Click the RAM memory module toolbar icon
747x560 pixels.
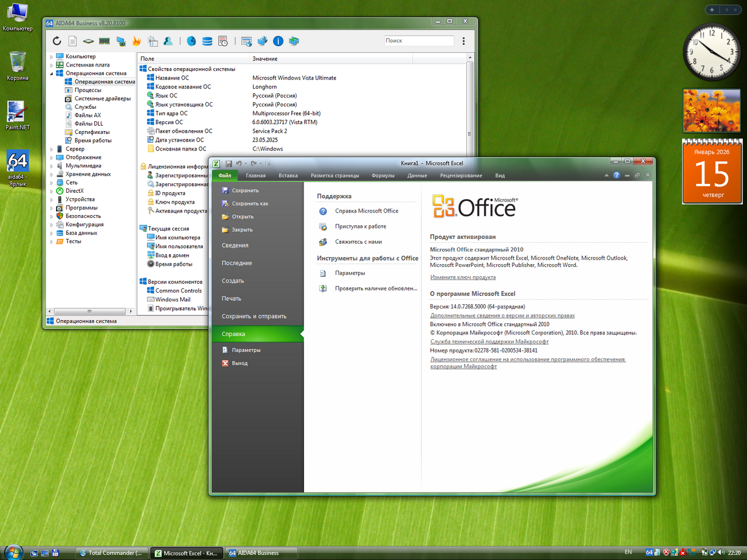104,41
